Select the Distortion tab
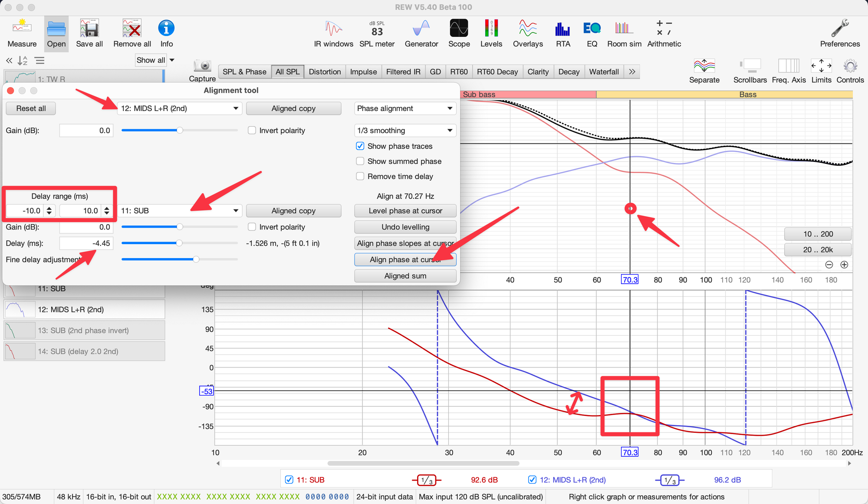This screenshot has width=868, height=504. (x=325, y=72)
